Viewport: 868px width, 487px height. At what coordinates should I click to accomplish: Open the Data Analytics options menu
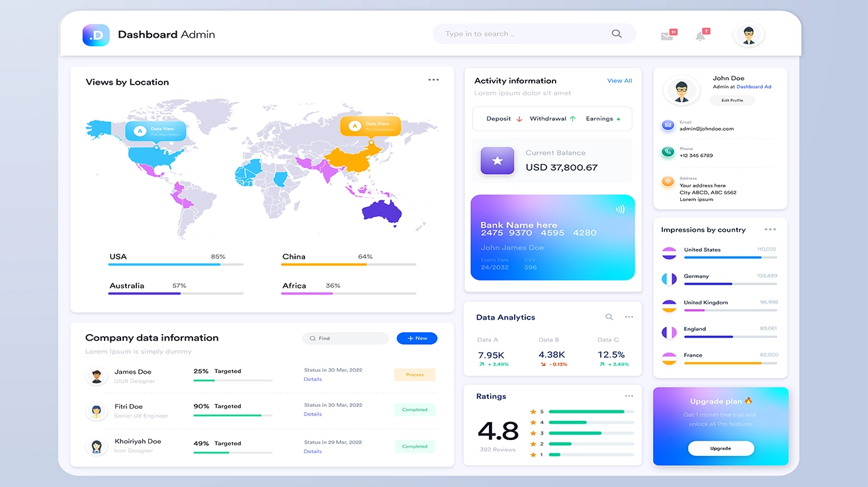pyautogui.click(x=629, y=317)
